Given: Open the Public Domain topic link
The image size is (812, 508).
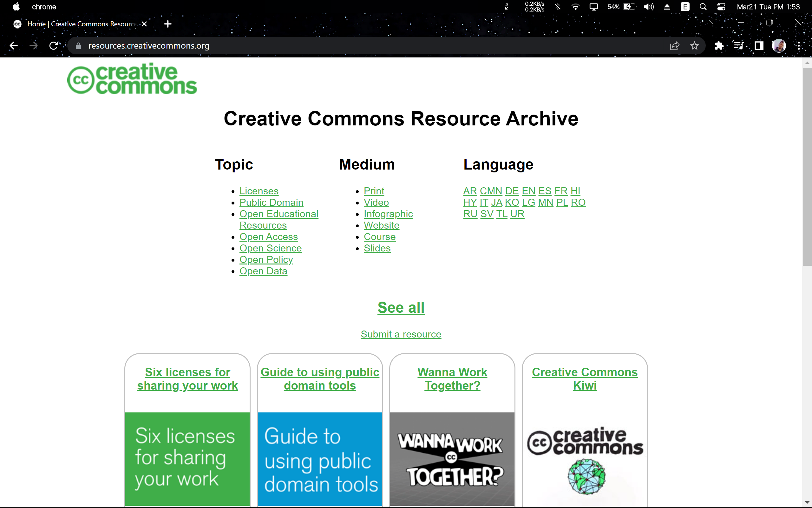Looking at the screenshot, I should tap(271, 202).
